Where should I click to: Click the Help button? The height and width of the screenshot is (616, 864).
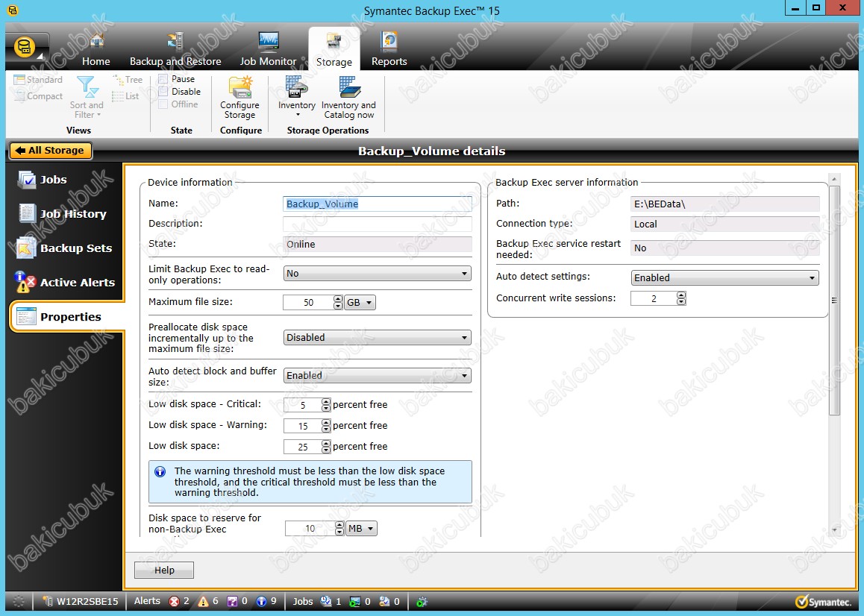pos(164,571)
